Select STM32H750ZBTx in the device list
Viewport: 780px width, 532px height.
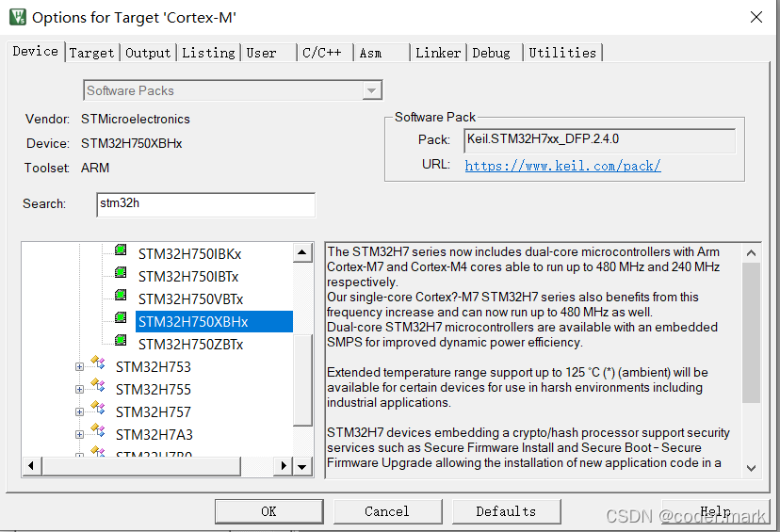point(190,345)
